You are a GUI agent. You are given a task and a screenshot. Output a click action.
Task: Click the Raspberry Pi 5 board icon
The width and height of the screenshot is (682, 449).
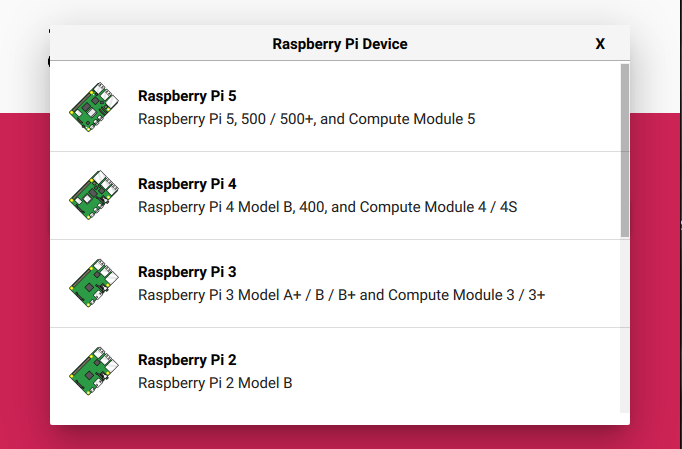pyautogui.click(x=94, y=107)
